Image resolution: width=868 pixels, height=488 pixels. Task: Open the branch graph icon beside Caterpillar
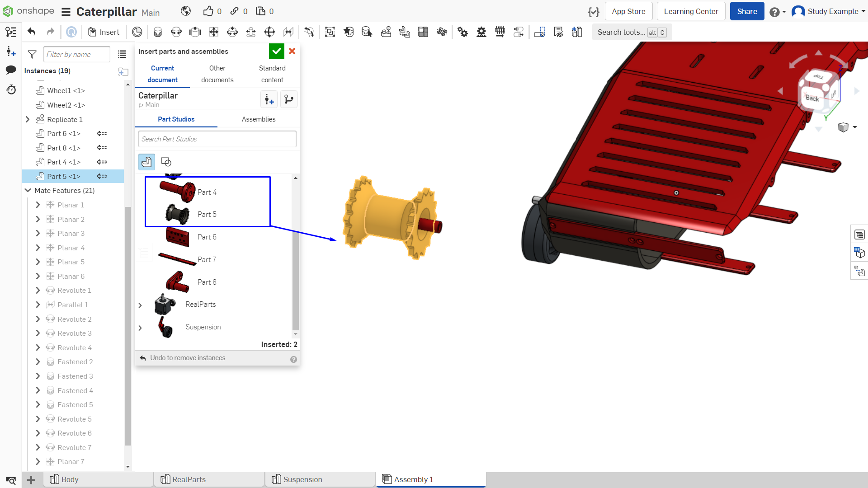coord(289,99)
